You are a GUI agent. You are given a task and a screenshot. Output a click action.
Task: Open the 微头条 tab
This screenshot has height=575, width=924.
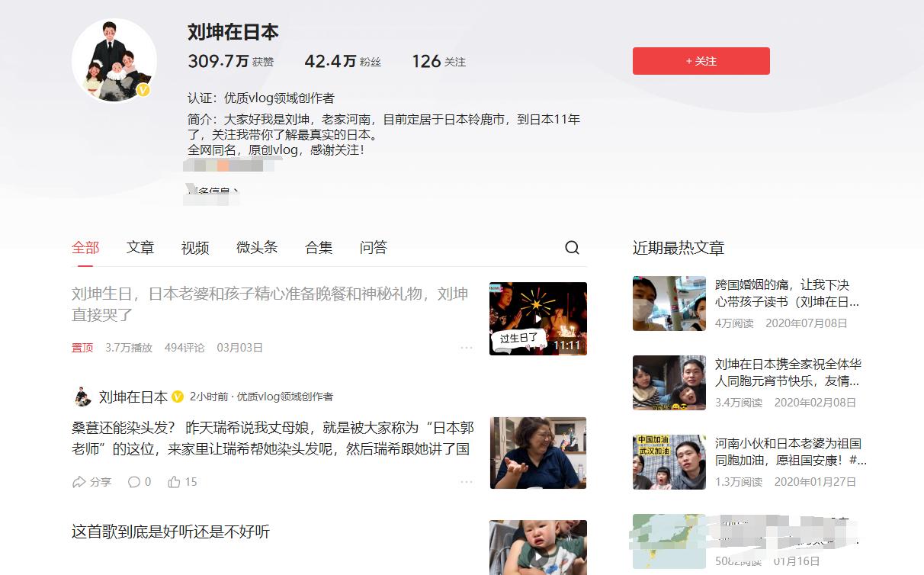tap(257, 248)
